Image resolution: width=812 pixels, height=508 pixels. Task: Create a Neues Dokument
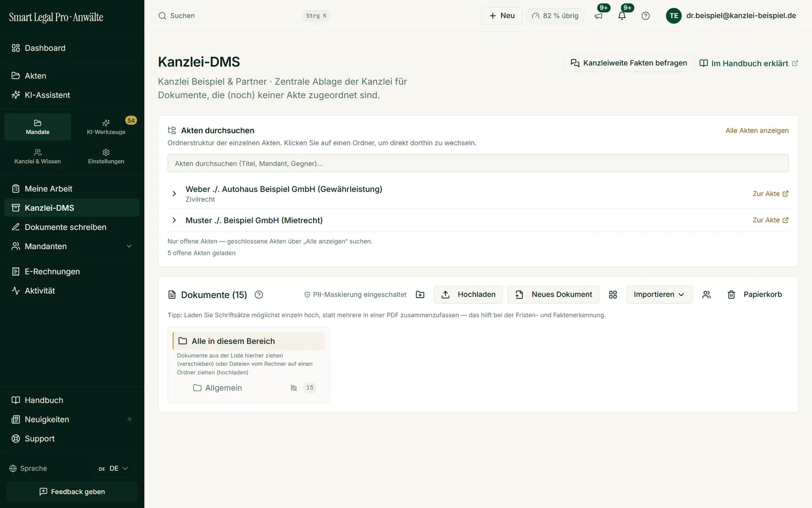[x=554, y=295]
